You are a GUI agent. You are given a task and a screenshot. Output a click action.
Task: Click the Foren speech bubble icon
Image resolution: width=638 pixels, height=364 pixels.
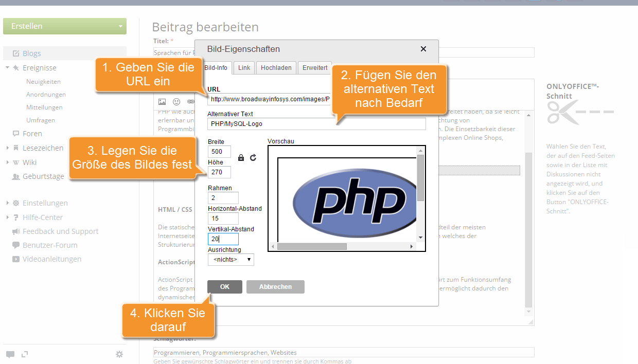click(x=16, y=134)
